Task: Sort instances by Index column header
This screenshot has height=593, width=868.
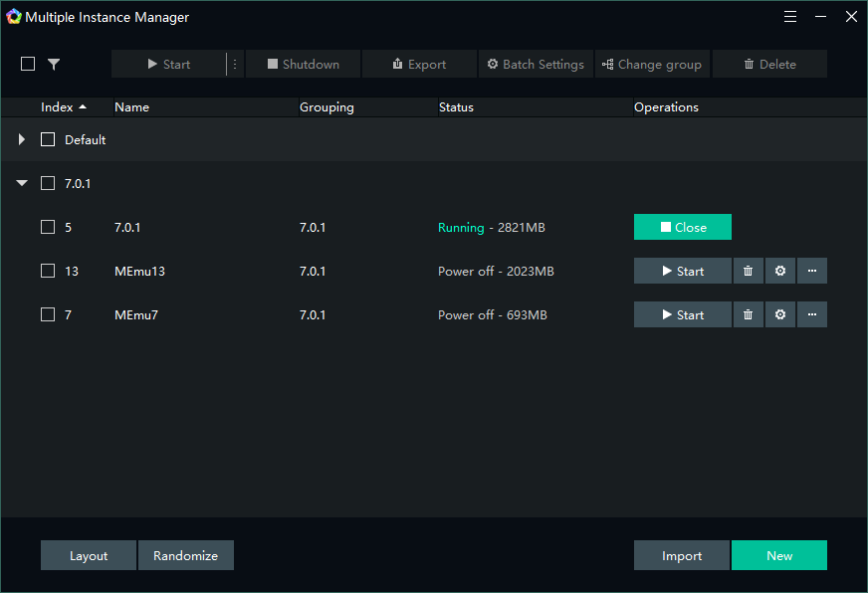Action: [63, 106]
